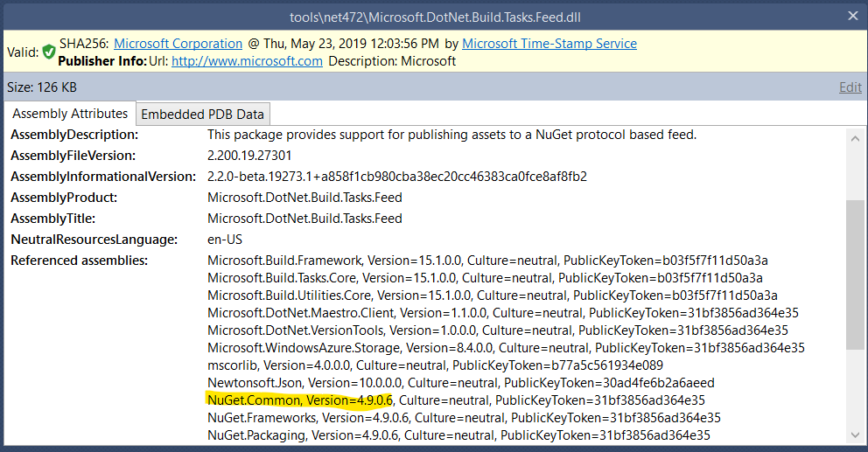
Task: Click the AssemblyTitle label
Action: point(53,219)
